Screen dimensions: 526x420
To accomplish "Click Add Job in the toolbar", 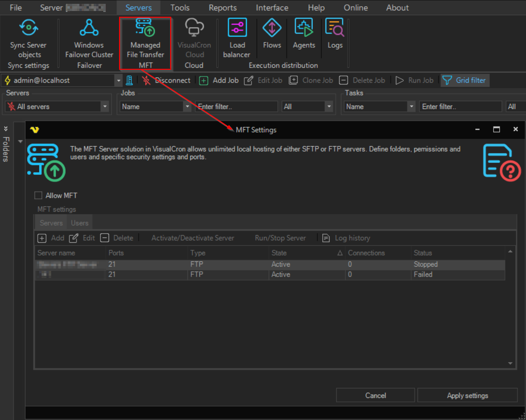I will (x=219, y=80).
